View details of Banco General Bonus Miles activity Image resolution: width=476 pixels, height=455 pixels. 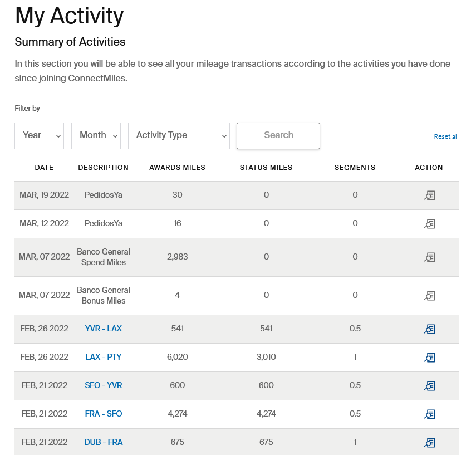click(429, 296)
